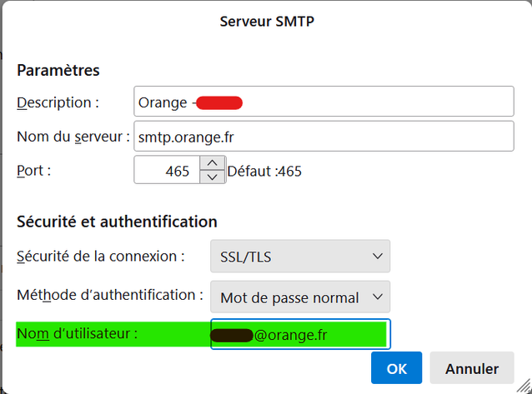Click the highlighted "Nom d'utilisateur :" label
532x394 pixels.
coord(77,335)
